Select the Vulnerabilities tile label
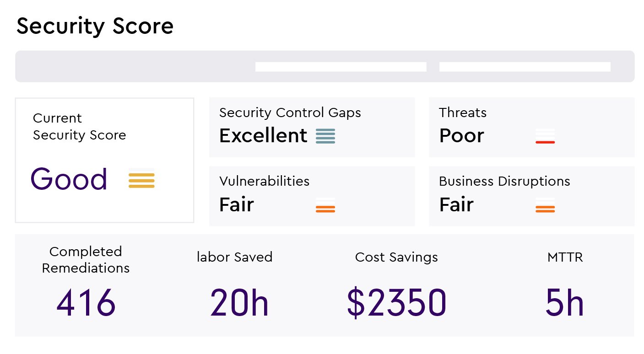Screen dimensions: 644x354 click(x=265, y=182)
